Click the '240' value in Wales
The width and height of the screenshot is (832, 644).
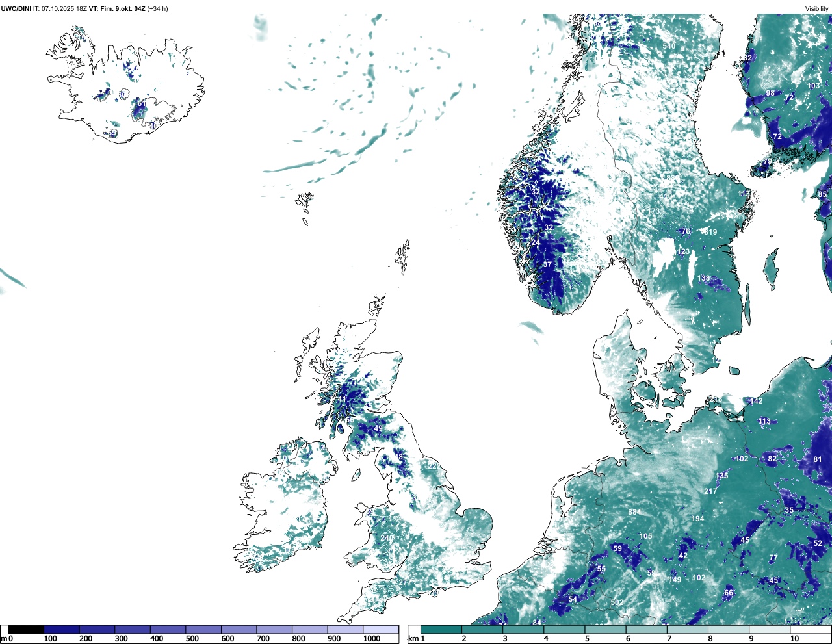(387, 538)
